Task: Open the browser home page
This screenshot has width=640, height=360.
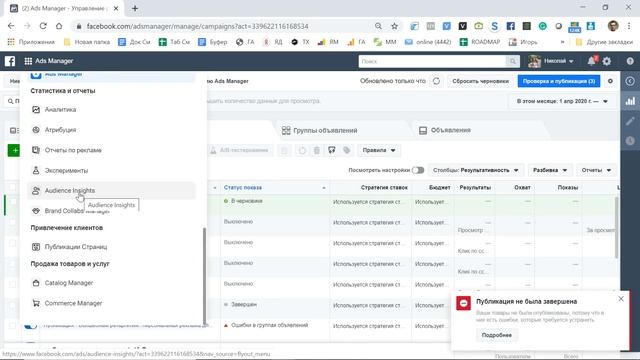Action: point(59,26)
